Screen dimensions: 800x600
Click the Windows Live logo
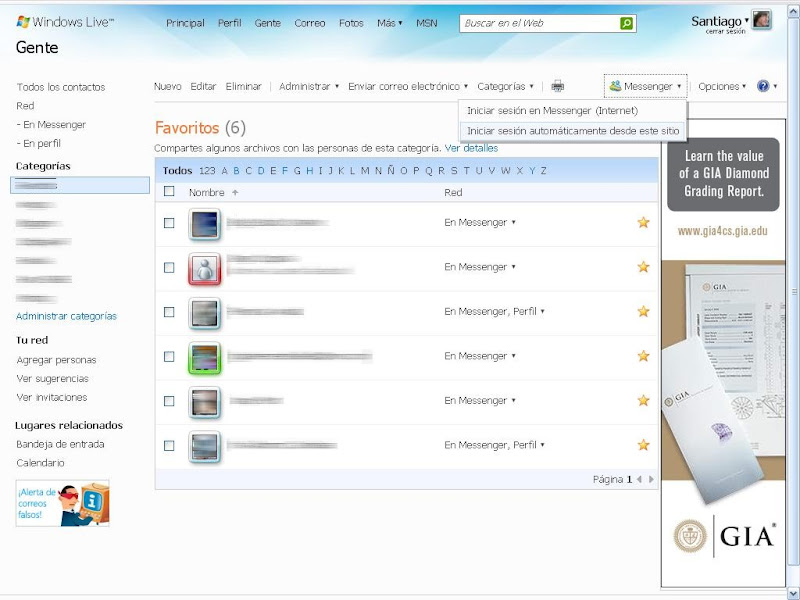pyautogui.click(x=65, y=22)
